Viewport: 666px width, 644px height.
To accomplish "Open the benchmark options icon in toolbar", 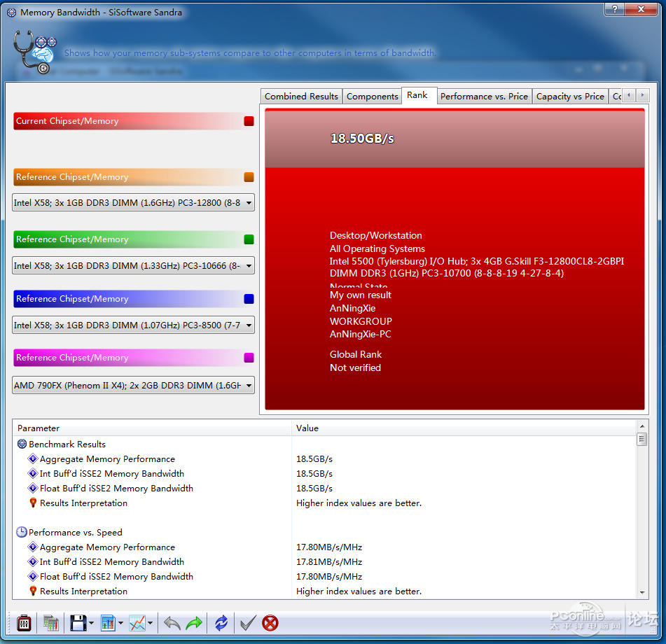I will pyautogui.click(x=25, y=623).
